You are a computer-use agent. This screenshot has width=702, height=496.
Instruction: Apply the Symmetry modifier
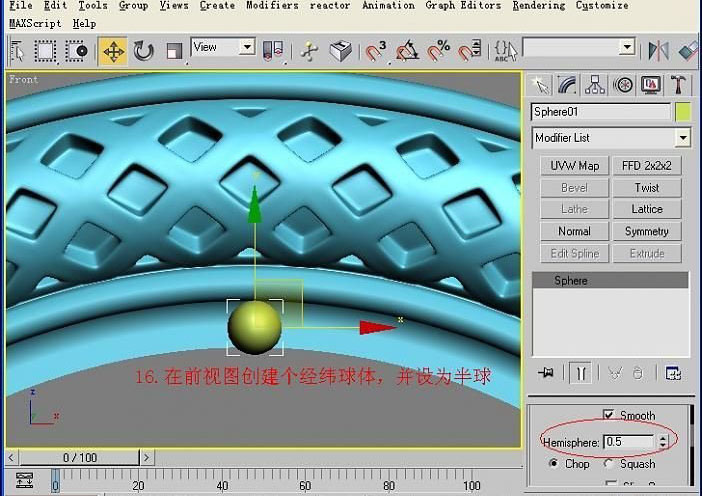(x=647, y=231)
